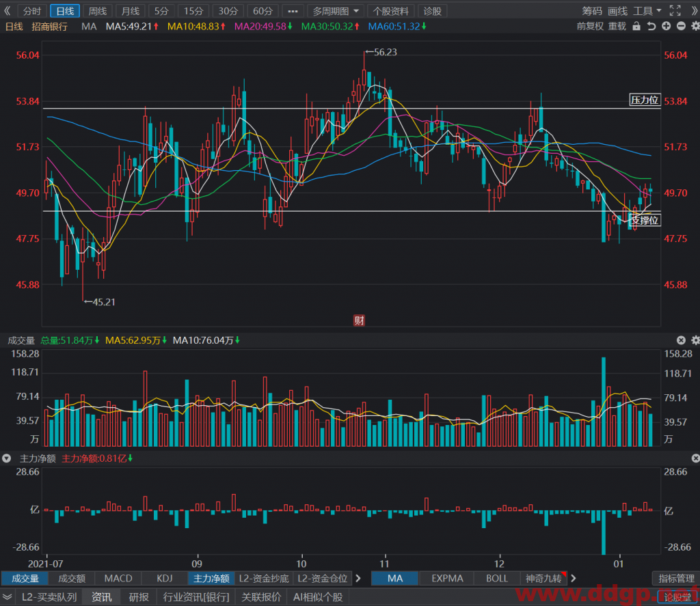Collapse 主力净额 panel with circle arrow

pos(6,458)
